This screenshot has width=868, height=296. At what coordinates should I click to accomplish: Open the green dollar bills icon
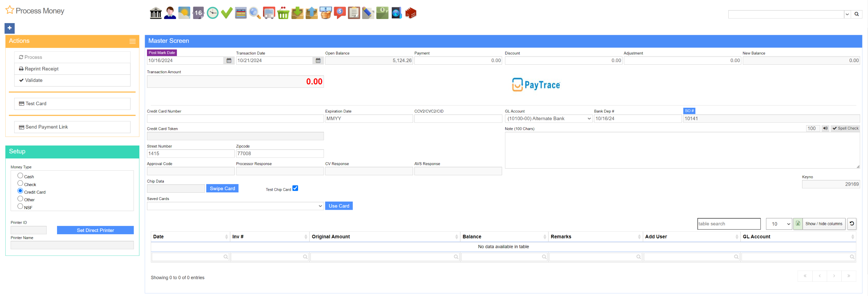382,13
